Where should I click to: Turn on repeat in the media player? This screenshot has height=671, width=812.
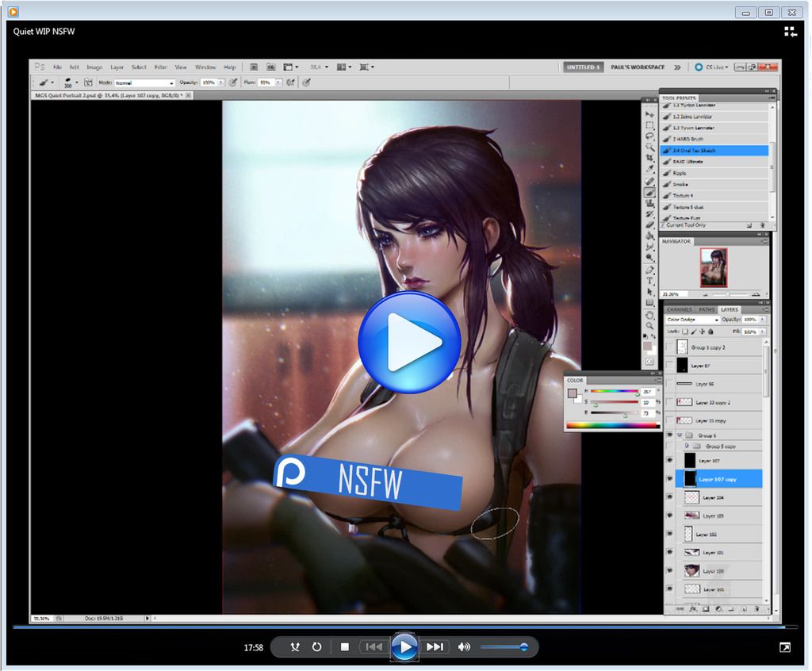[x=316, y=647]
